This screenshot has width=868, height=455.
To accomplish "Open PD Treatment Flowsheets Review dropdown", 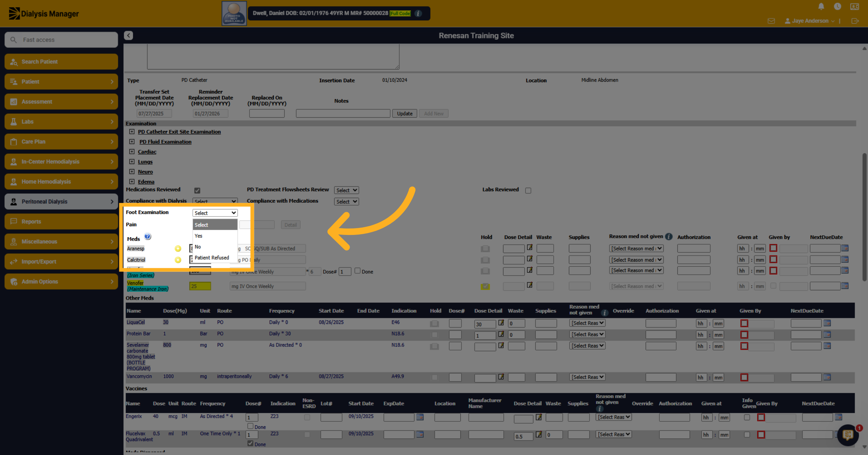I will [x=346, y=190].
